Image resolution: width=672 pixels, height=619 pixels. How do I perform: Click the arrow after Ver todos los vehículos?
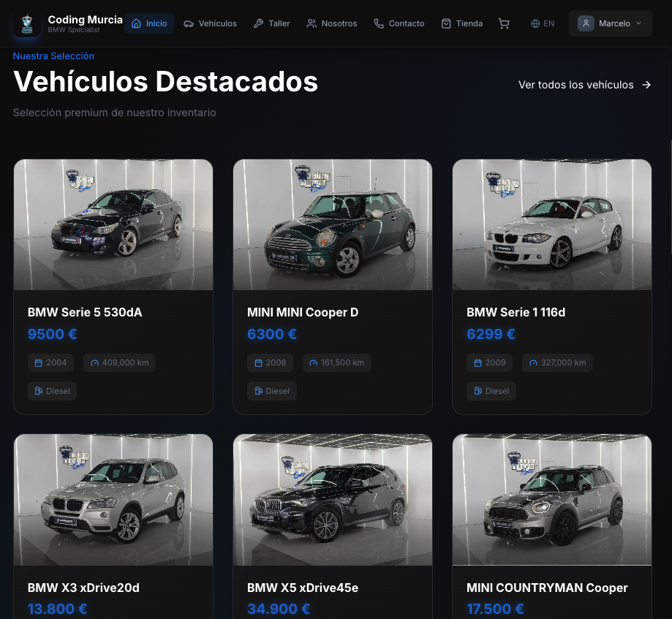[x=646, y=85]
